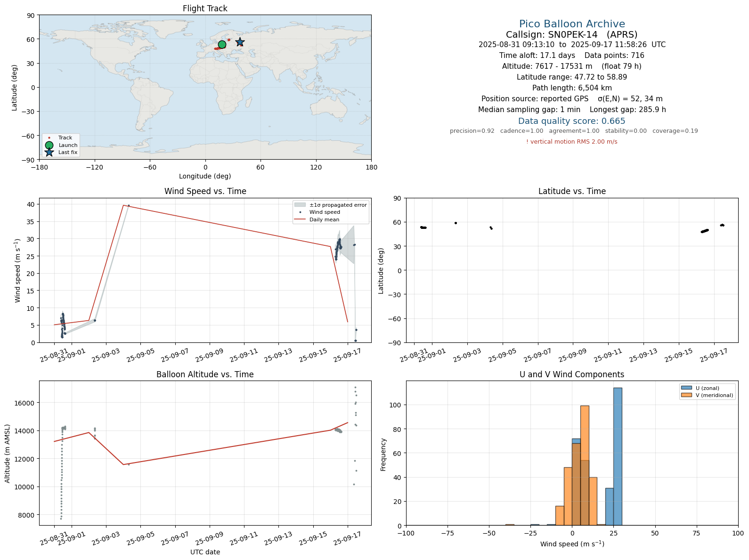This screenshot has width=749, height=560.
Task: Select the "precision=0.92 cadence=1.00" metrics line
Action: pyautogui.click(x=574, y=131)
